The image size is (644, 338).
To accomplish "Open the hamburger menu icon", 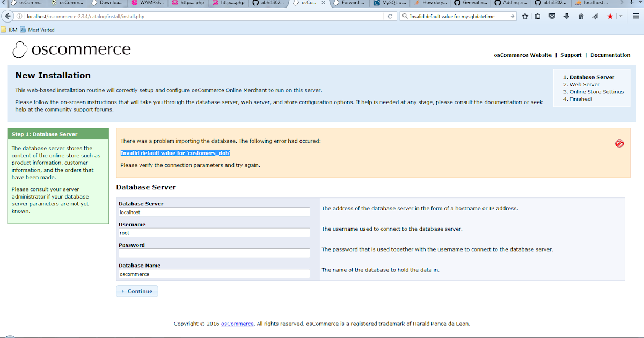I will click(635, 17).
